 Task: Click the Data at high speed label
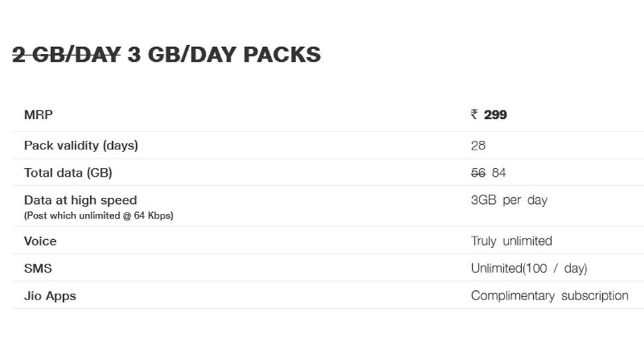(x=80, y=200)
